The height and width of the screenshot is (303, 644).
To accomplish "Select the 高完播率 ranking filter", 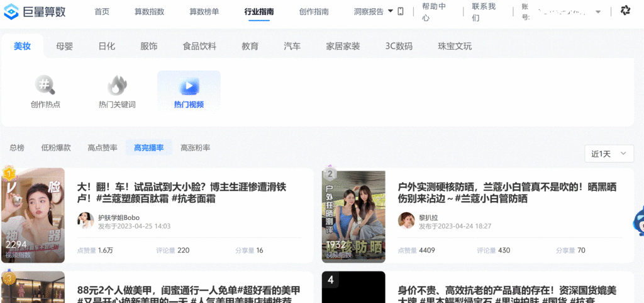I will [x=148, y=147].
